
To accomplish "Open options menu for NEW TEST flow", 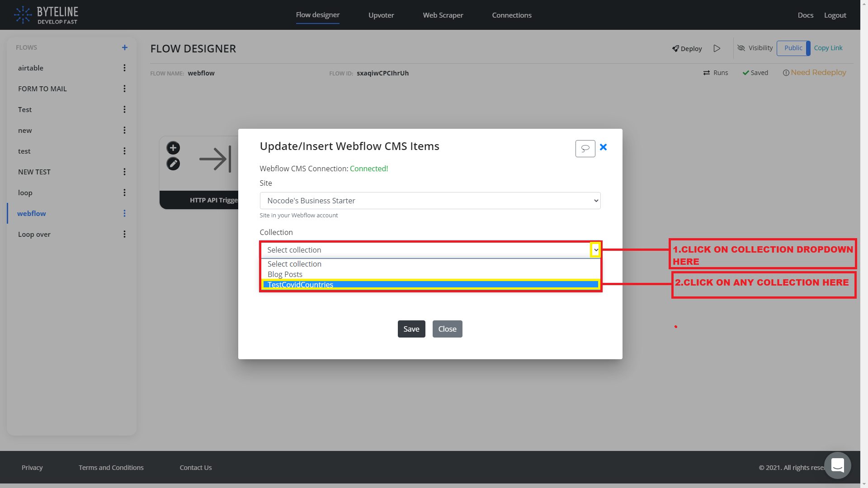I will 124,172.
